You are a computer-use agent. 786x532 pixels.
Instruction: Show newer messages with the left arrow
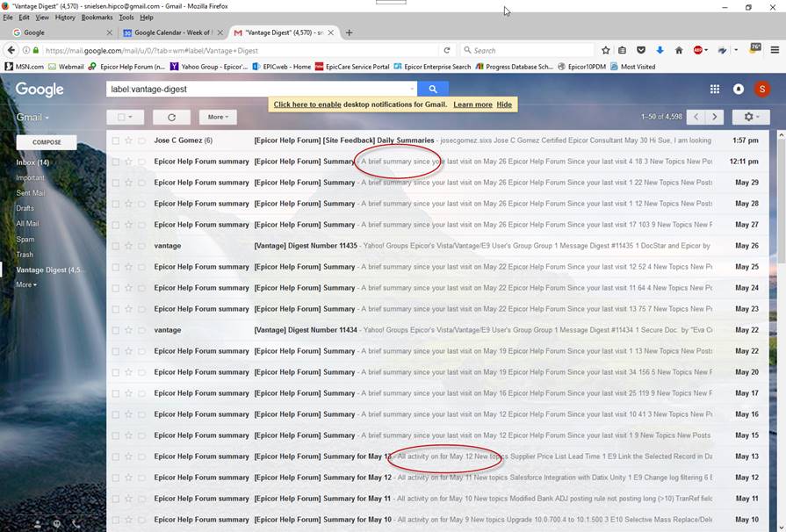(696, 117)
